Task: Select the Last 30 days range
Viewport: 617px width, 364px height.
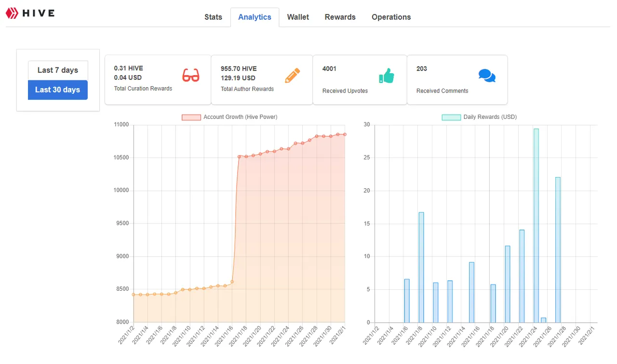Action: click(58, 90)
